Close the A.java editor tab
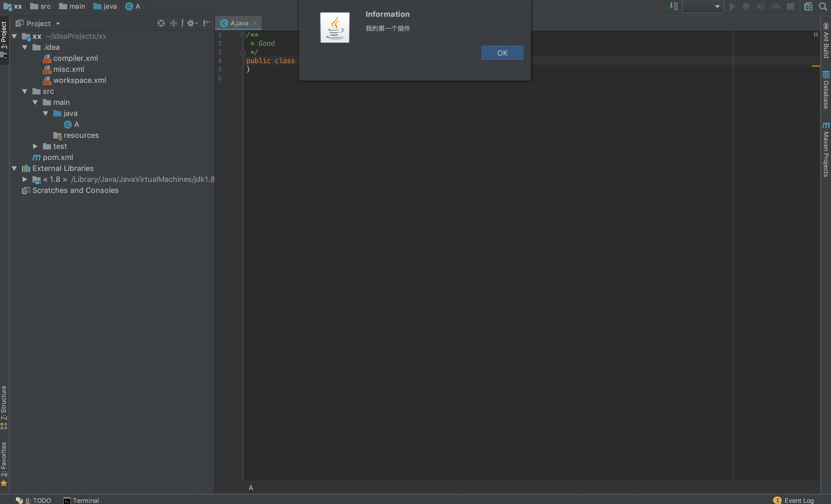Image resolution: width=831 pixels, height=504 pixels. tap(255, 23)
